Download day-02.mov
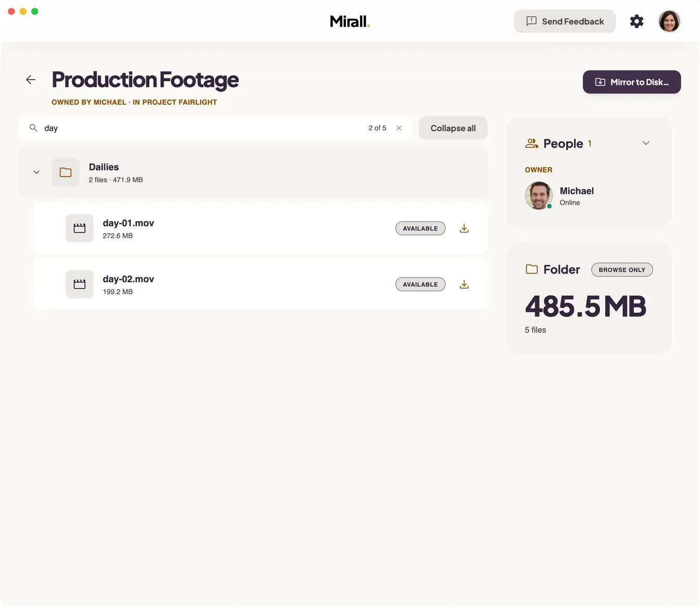 click(x=464, y=284)
